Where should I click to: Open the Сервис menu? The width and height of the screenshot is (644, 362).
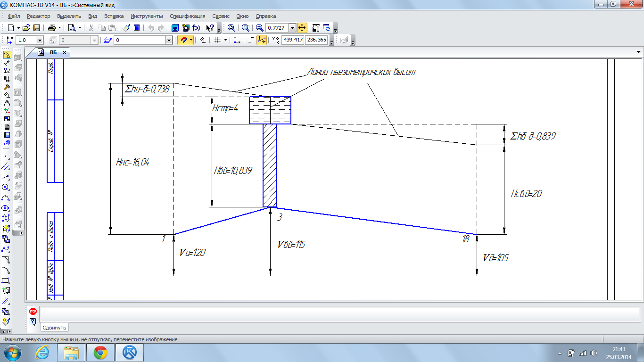(x=221, y=16)
